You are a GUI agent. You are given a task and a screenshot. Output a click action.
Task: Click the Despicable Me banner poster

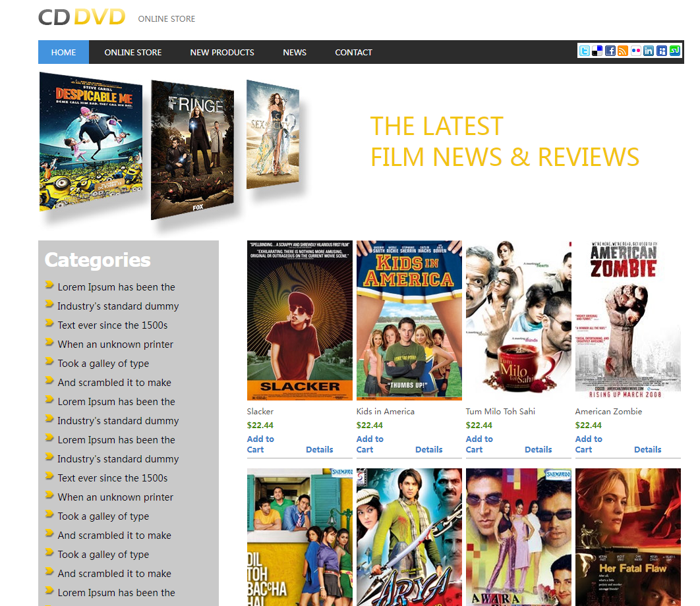pyautogui.click(x=90, y=142)
